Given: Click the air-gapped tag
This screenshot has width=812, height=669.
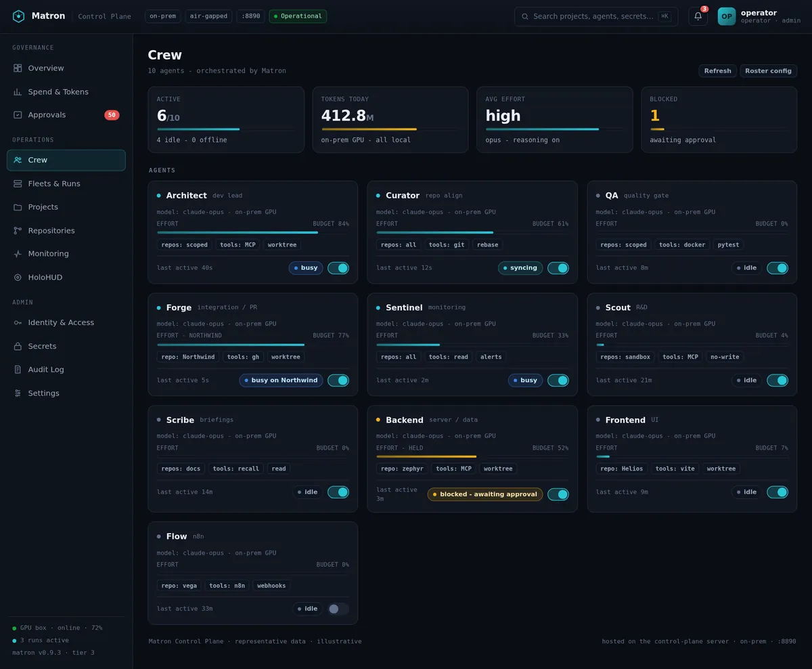Looking at the screenshot, I should [x=208, y=16].
